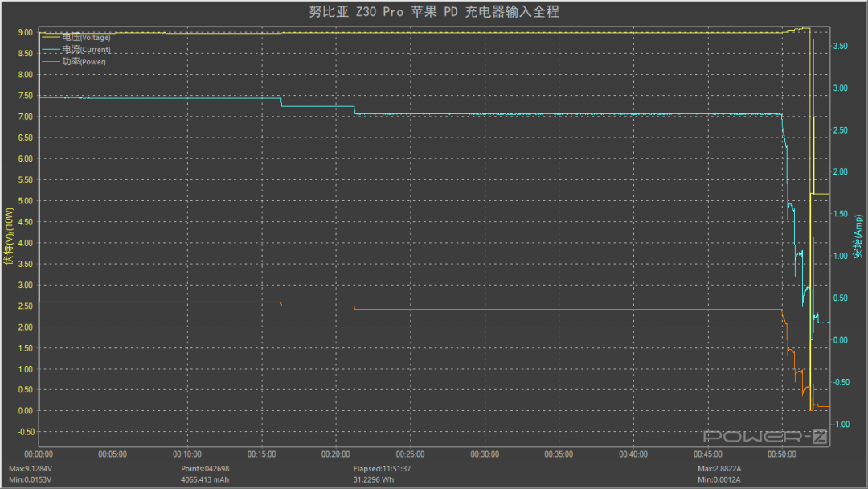Click the 00:05:00 time axis label
The height and width of the screenshot is (489, 868).
(x=113, y=454)
